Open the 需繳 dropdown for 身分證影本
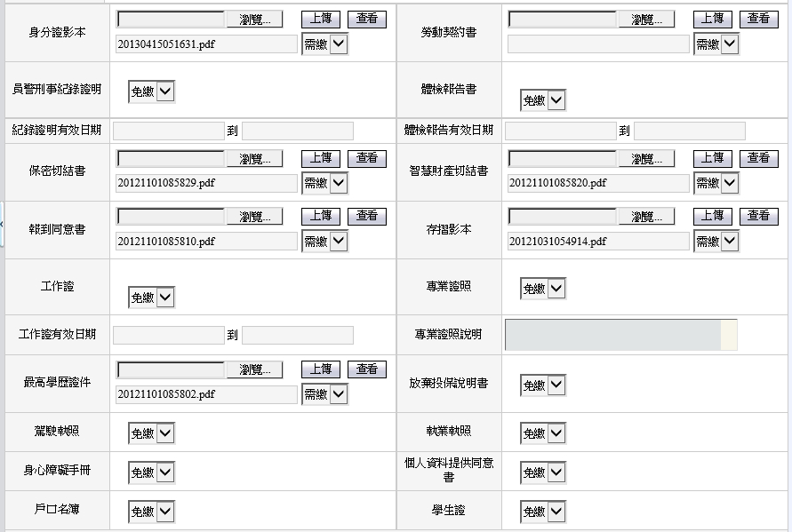This screenshot has width=792, height=532. point(324,44)
